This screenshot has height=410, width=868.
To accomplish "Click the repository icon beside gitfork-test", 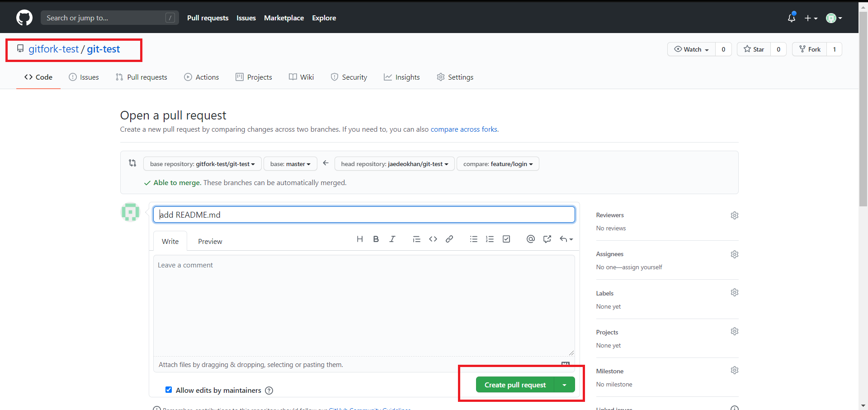I will (20, 48).
